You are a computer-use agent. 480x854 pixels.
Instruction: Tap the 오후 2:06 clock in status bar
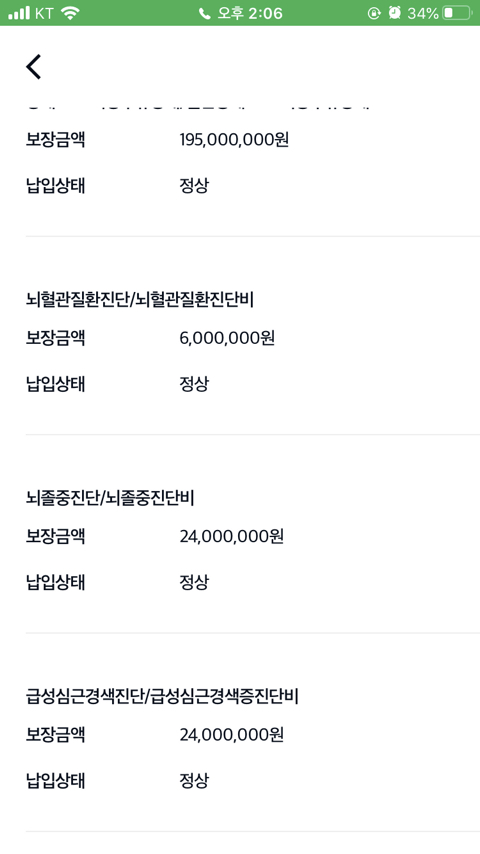click(x=250, y=13)
